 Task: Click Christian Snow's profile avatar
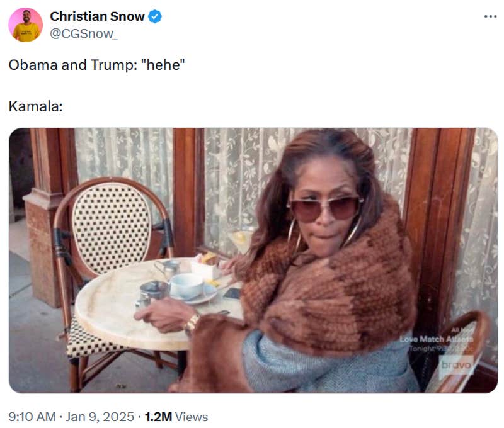[26, 25]
